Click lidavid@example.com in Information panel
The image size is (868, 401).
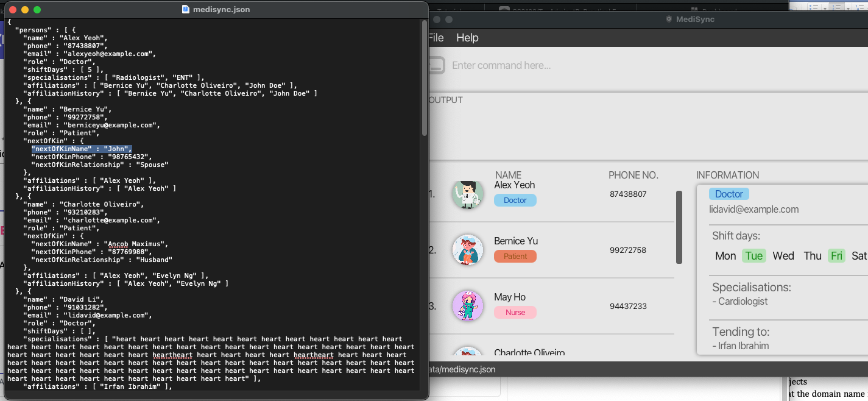(x=754, y=209)
